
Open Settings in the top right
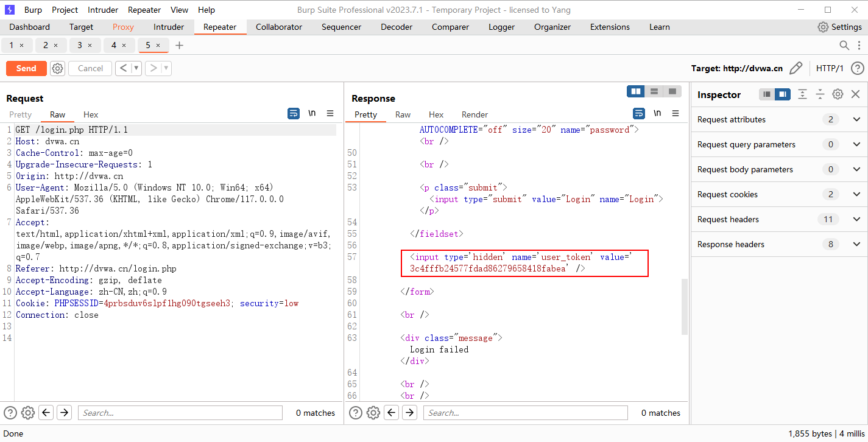coord(839,27)
